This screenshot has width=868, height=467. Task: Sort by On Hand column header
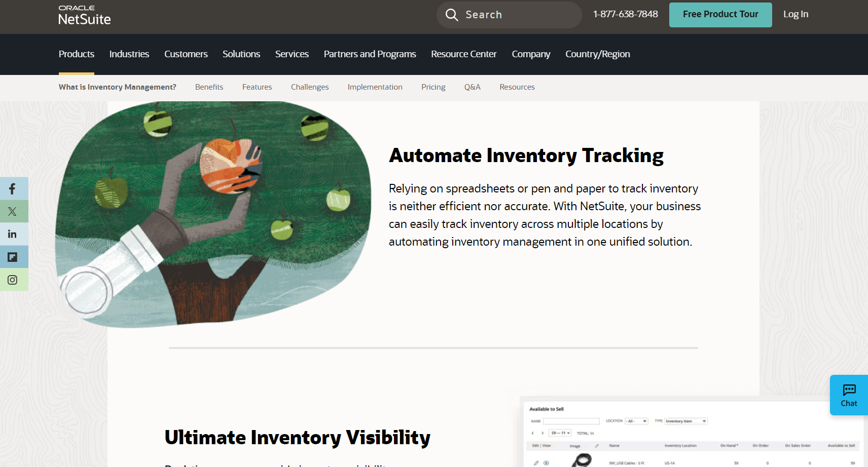[729, 446]
